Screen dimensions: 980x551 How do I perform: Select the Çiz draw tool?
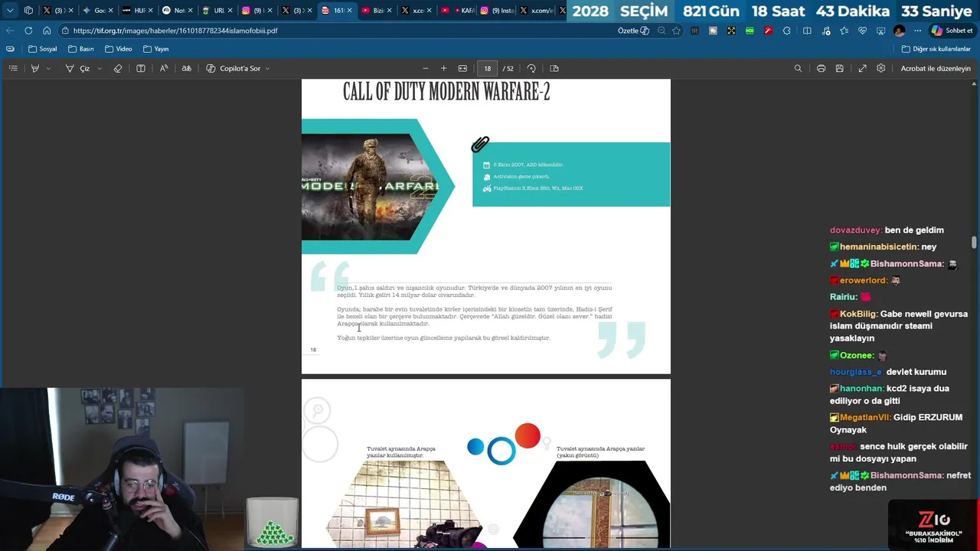coord(78,68)
